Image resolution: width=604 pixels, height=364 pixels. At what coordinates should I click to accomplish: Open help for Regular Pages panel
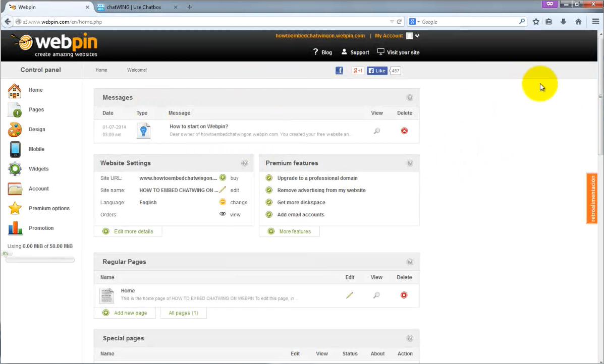(410, 262)
